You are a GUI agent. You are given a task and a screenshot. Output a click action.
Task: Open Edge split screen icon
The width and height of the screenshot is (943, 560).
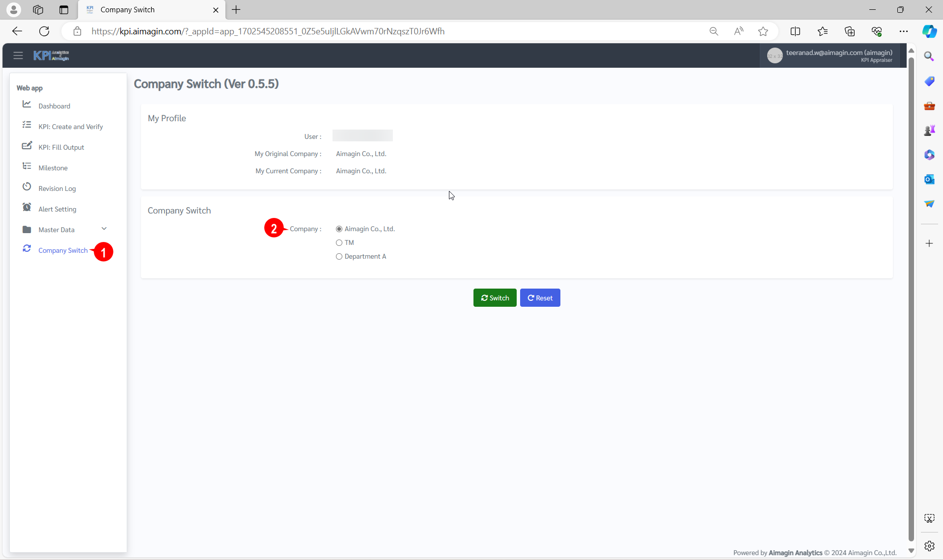[795, 31]
